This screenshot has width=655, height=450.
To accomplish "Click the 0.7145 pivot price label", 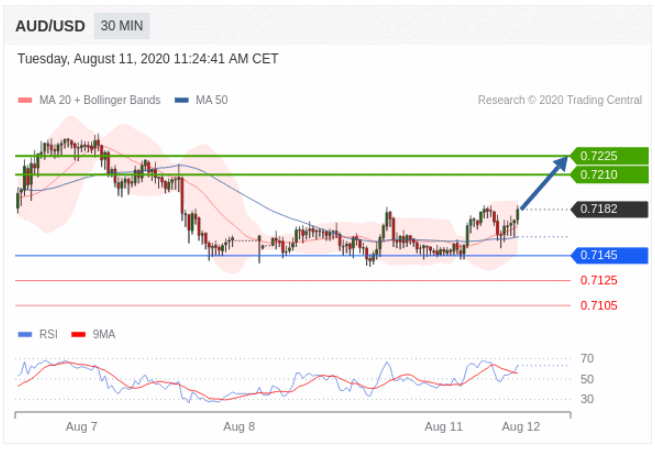I will [609, 255].
